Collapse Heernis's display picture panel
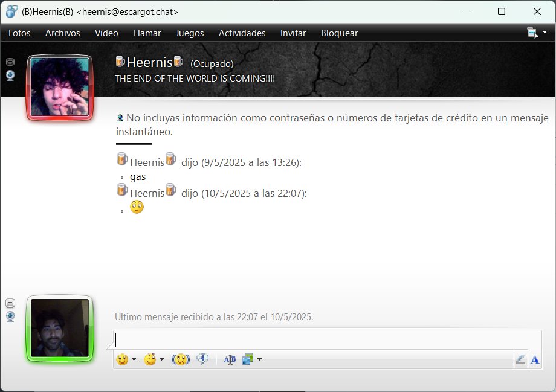556x392 pixels. click(x=10, y=61)
